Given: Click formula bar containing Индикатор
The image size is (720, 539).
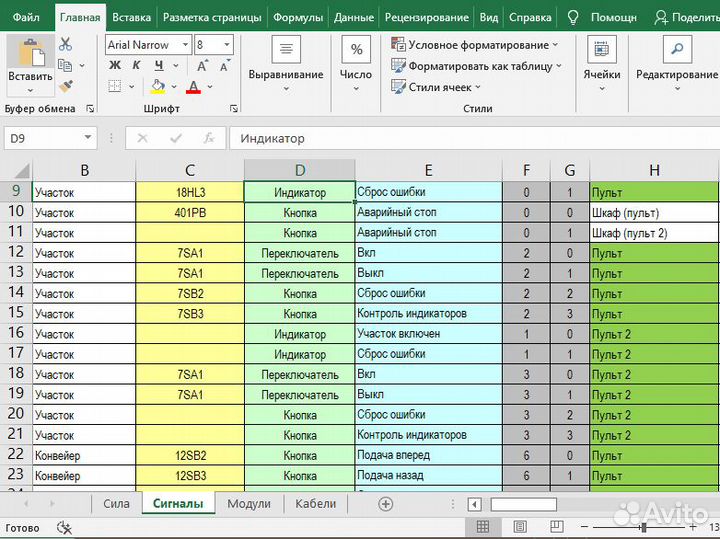Looking at the screenshot, I should click(474, 138).
